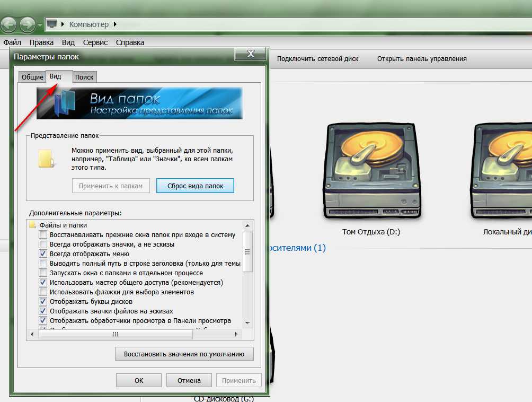Click scroll-down arrow in the parameters list
Image resolution: width=532 pixels, height=402 pixels.
(247, 322)
